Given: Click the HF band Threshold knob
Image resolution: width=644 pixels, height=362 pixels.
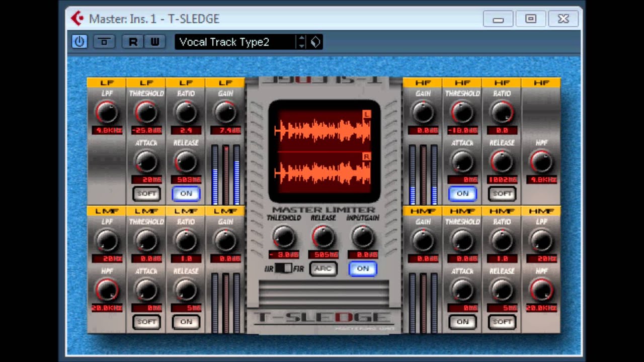Looking at the screenshot, I should click(462, 112).
